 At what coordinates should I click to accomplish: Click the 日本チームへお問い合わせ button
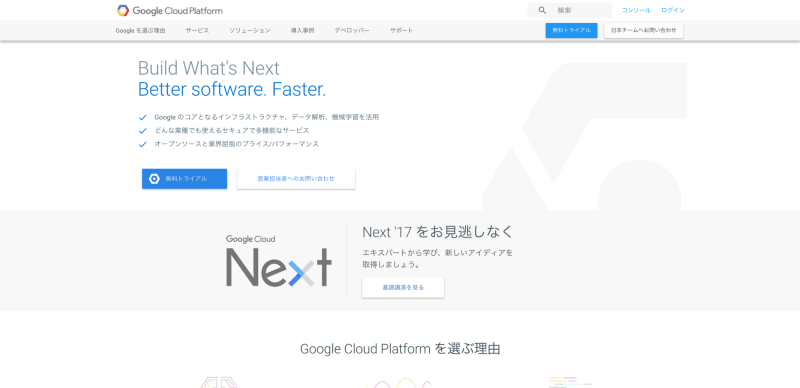pos(644,31)
